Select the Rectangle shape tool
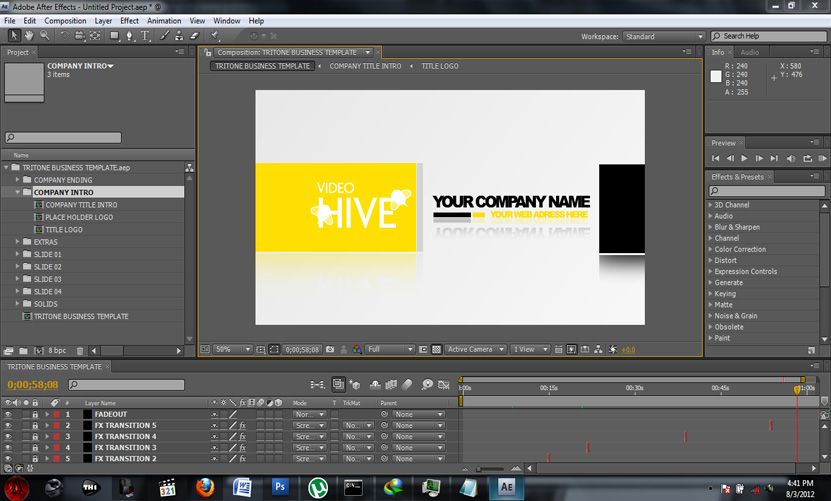This screenshot has height=501, width=831. click(114, 36)
